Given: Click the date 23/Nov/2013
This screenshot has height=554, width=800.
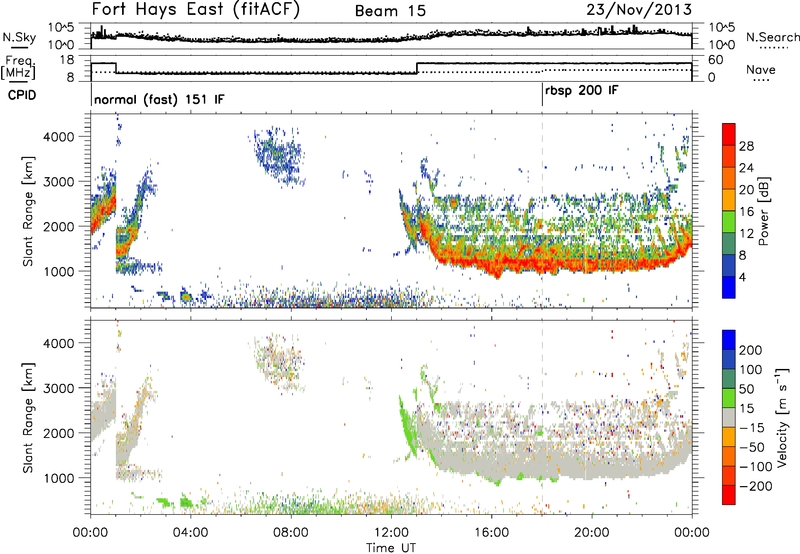Looking at the screenshot, I should point(639,9).
